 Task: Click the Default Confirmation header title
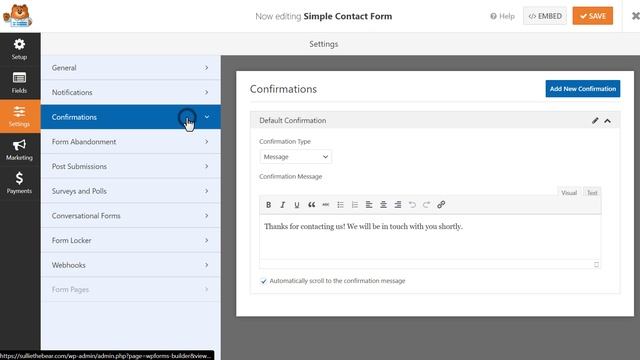click(293, 120)
